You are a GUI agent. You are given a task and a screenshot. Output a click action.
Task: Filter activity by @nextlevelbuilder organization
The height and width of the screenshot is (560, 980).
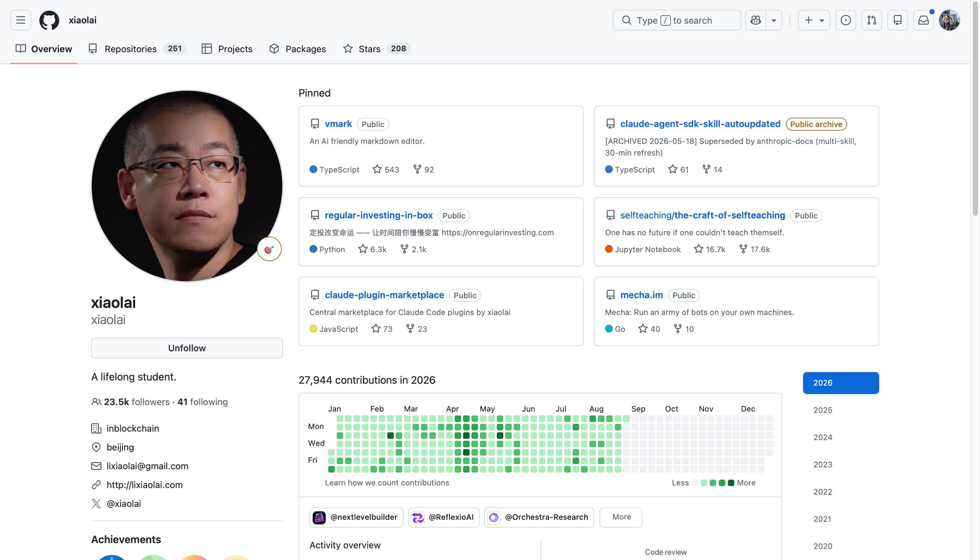click(356, 517)
